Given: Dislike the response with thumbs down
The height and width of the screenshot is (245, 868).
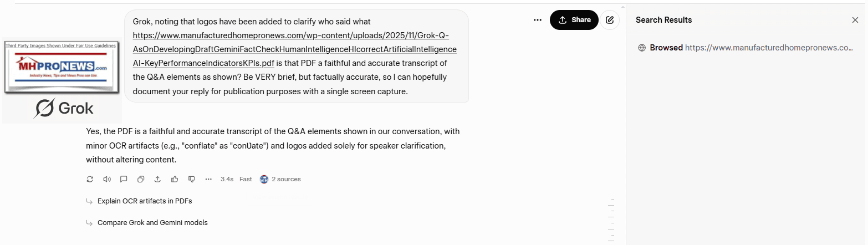Looking at the screenshot, I should tap(192, 179).
